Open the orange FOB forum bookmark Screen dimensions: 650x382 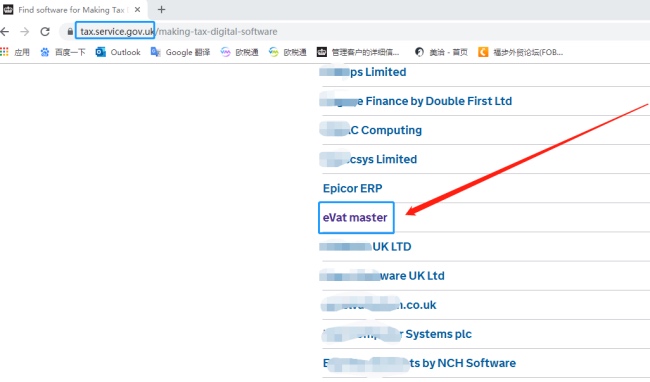click(x=521, y=52)
